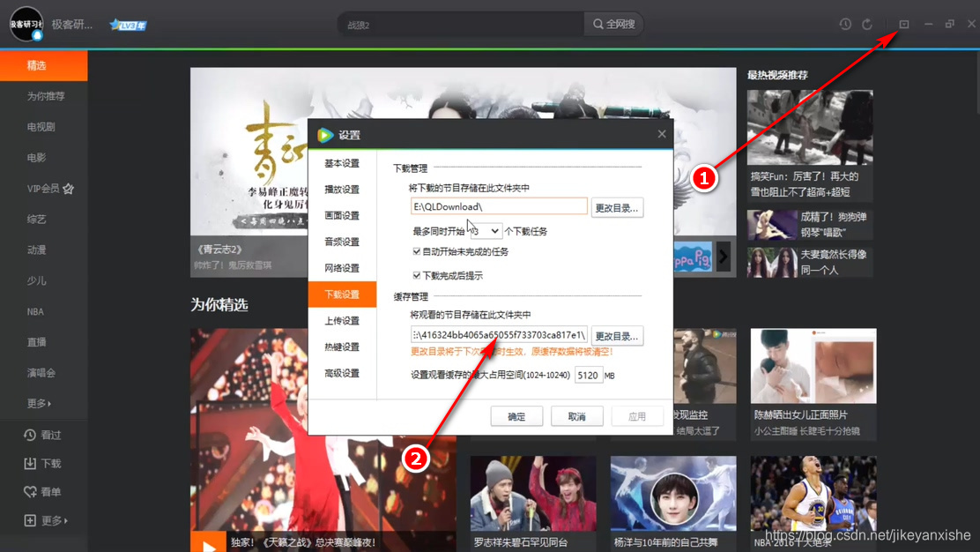Switch to 高级设置 tab
Viewport: 980px width, 552px height.
click(342, 373)
